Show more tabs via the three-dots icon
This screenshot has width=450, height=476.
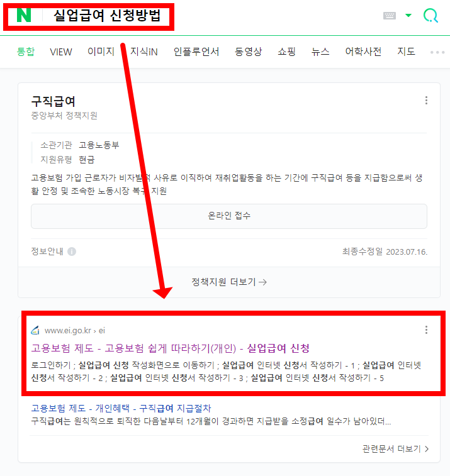pyautogui.click(x=437, y=52)
